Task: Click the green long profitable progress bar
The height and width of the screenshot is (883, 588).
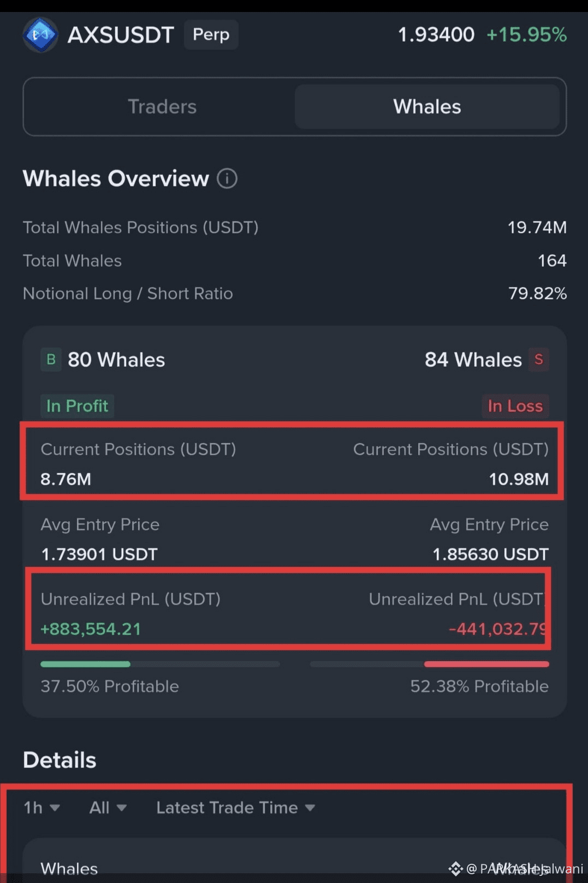Action: [86, 664]
